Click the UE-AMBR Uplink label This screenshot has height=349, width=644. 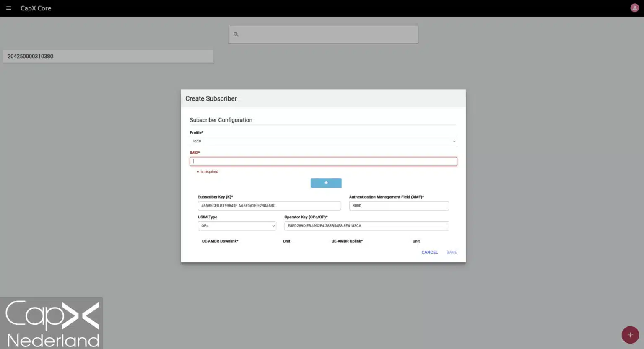[x=347, y=241]
